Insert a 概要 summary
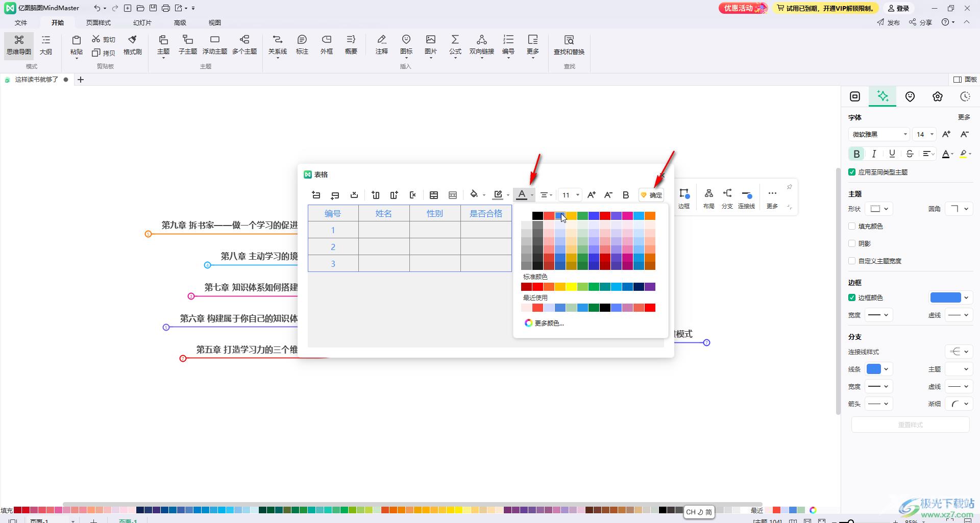 [x=351, y=45]
